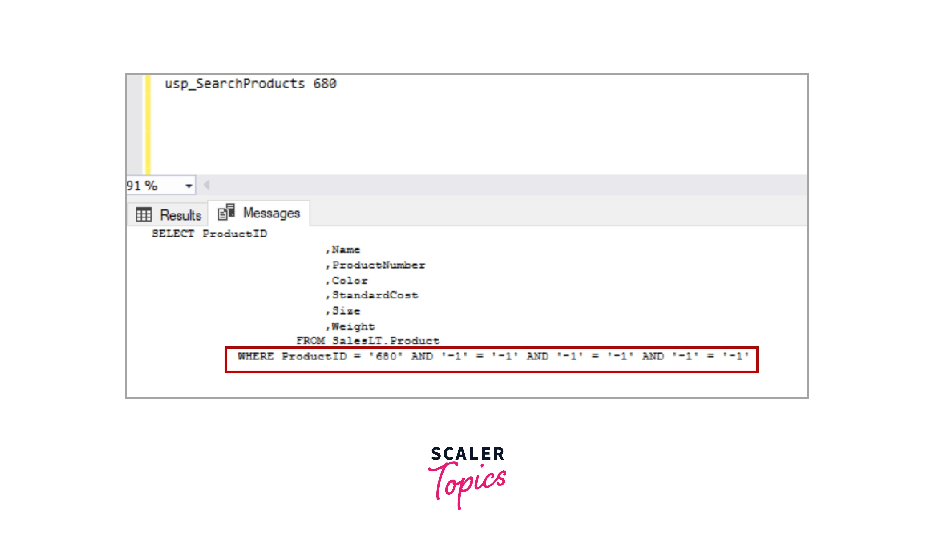Click the Messages document icon

226,212
